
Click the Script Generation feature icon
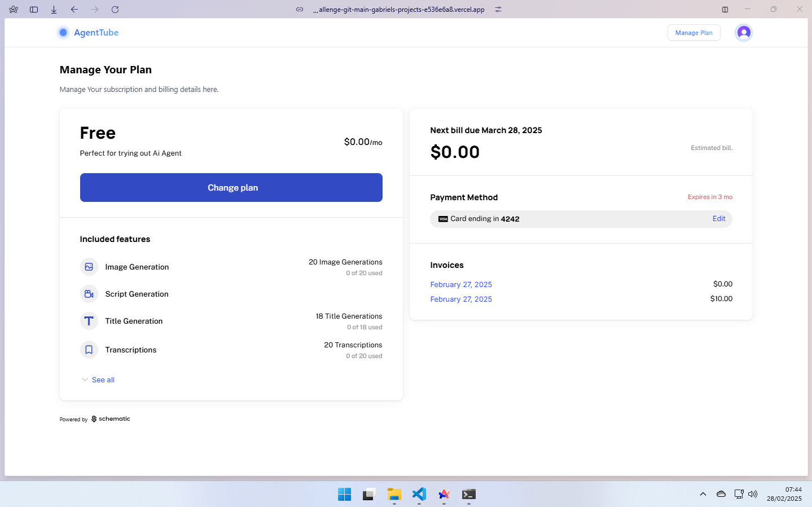pos(89,293)
